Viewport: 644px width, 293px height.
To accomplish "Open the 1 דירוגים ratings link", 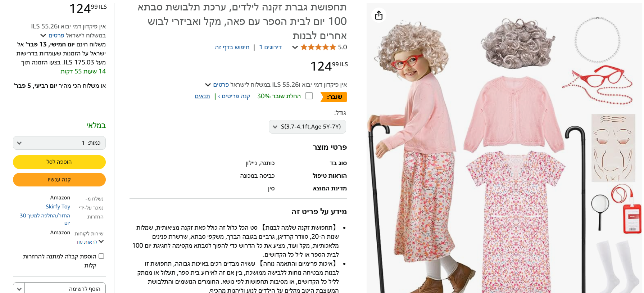I will point(271,47).
